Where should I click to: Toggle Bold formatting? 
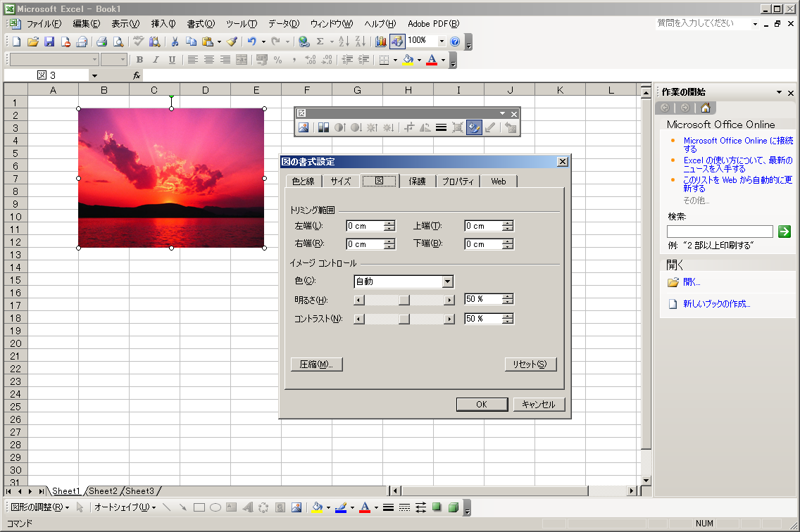[139, 60]
